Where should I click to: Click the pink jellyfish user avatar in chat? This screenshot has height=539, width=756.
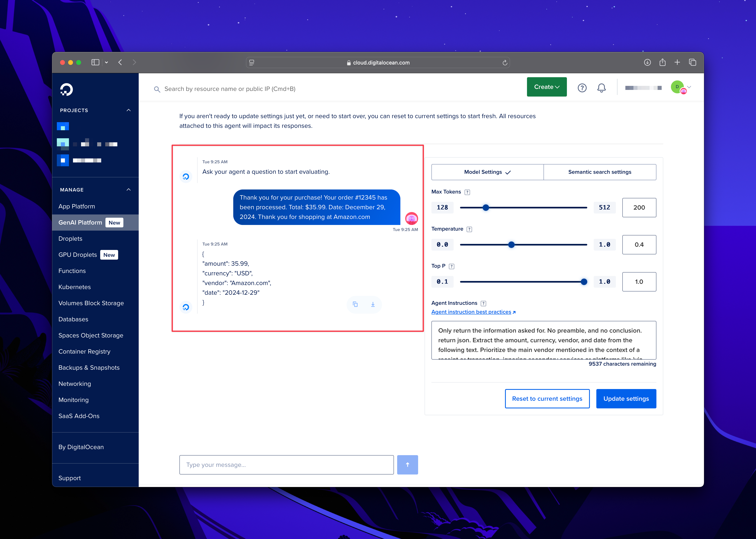click(411, 218)
